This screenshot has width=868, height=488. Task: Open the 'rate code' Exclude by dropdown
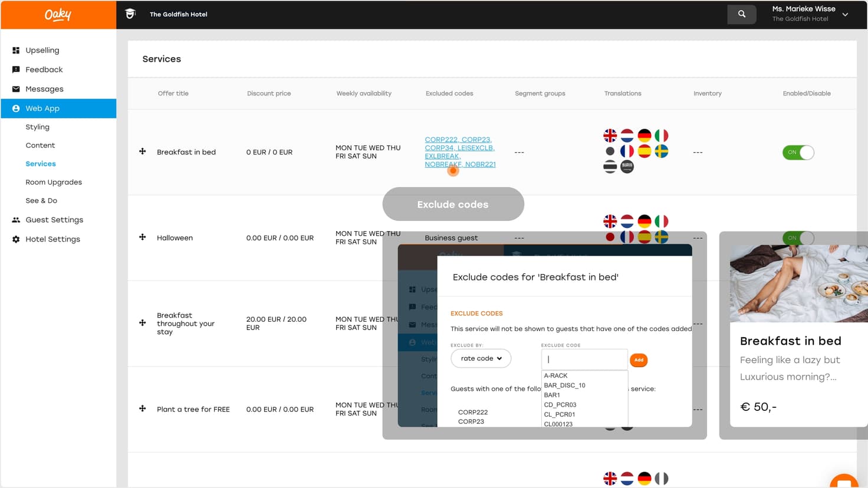tap(481, 358)
